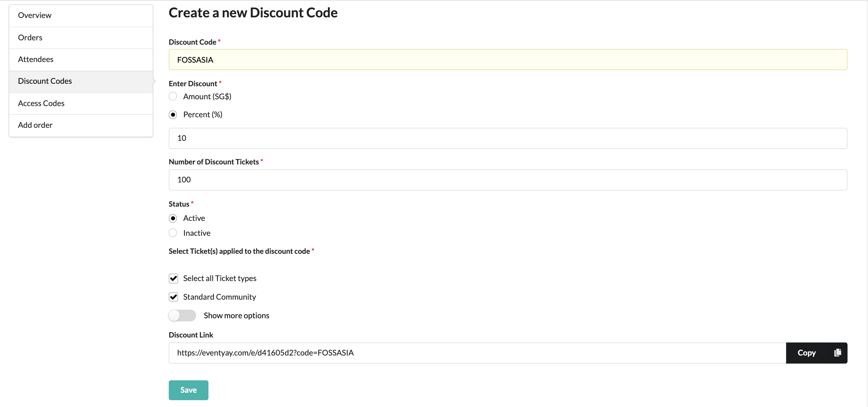Toggle the Standard Community checkbox

pos(173,297)
